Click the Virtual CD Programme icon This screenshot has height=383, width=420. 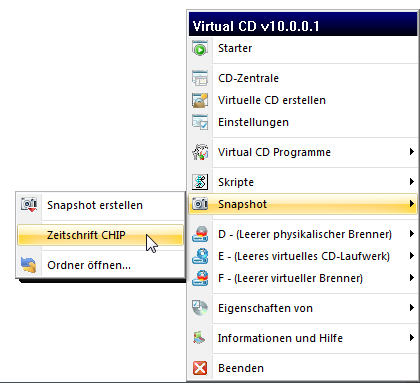click(200, 152)
